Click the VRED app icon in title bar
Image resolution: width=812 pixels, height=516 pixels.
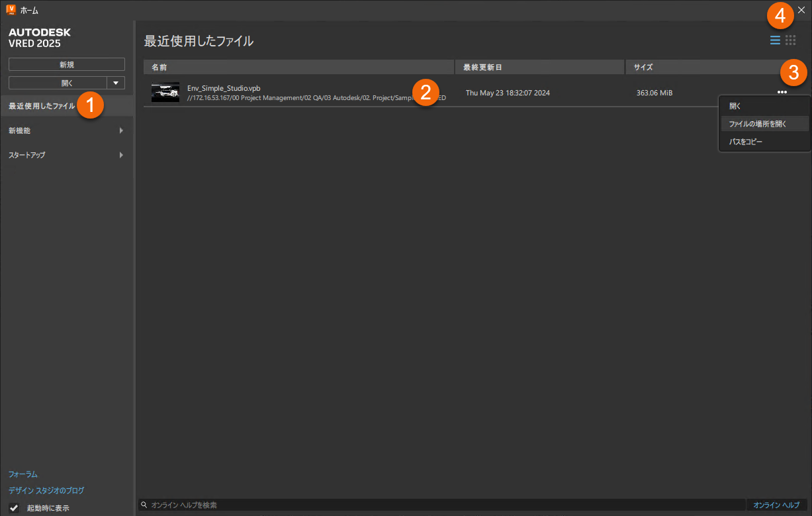(11, 10)
